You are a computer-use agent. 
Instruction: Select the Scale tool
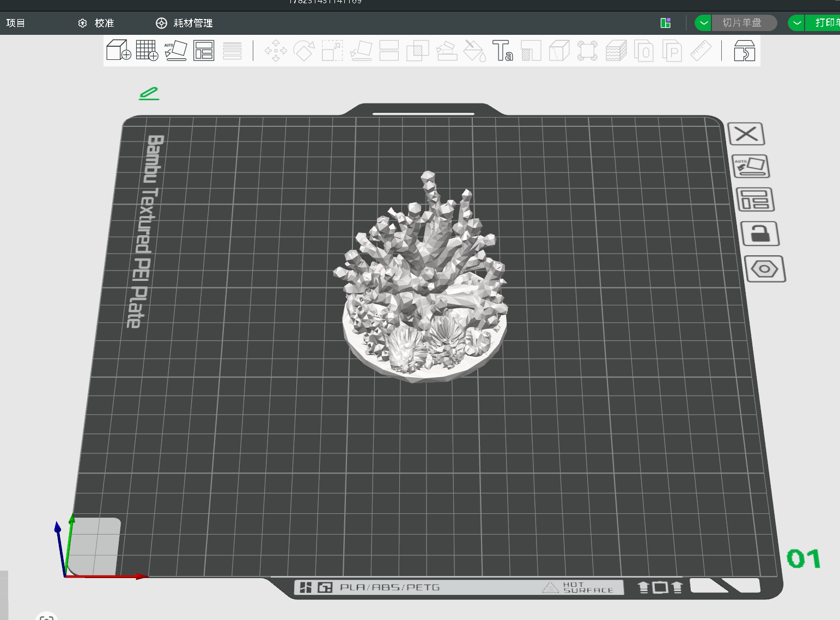(x=332, y=51)
